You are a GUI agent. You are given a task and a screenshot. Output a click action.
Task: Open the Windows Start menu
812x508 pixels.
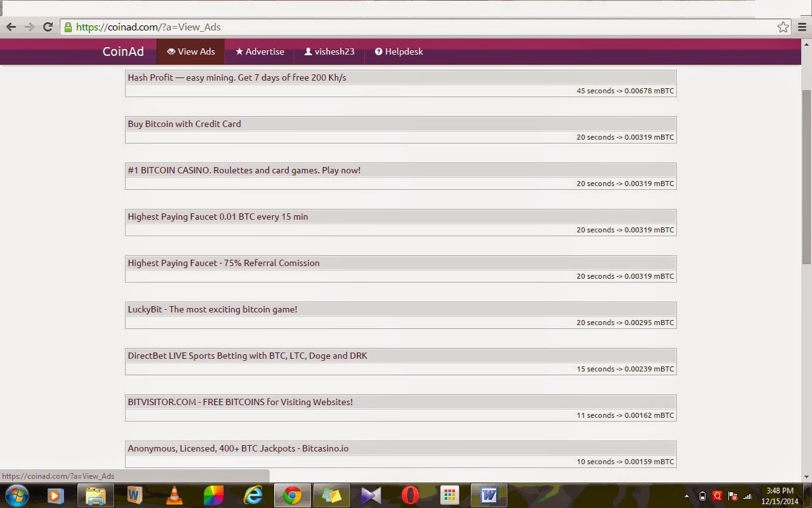(16, 495)
